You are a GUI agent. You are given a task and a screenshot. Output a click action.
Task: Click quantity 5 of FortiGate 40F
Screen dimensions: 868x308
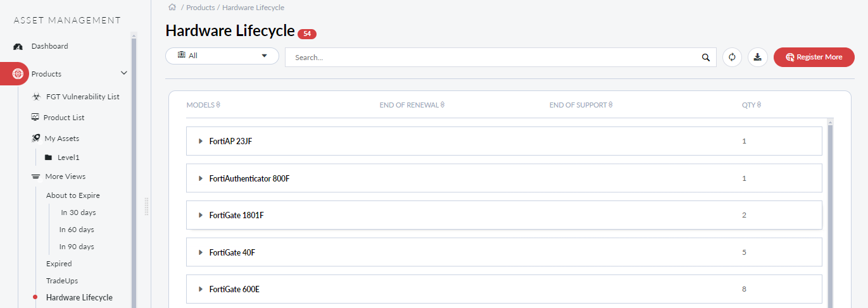coord(744,252)
